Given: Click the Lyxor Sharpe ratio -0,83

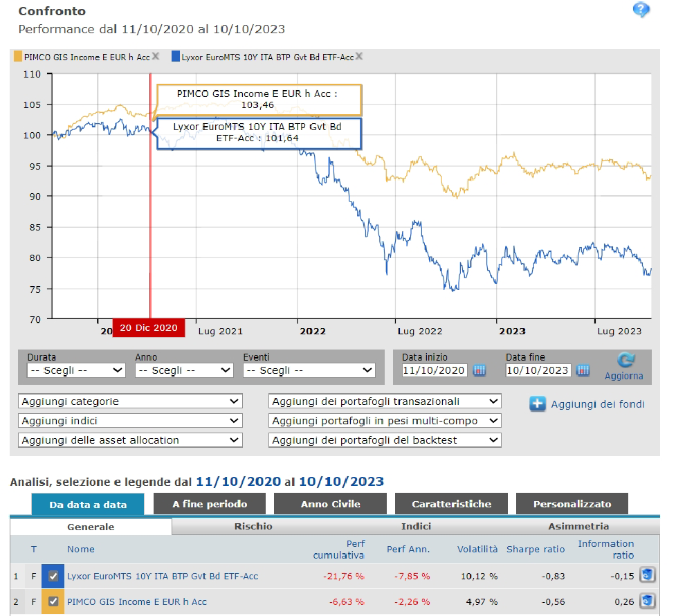Looking at the screenshot, I should tap(553, 577).
